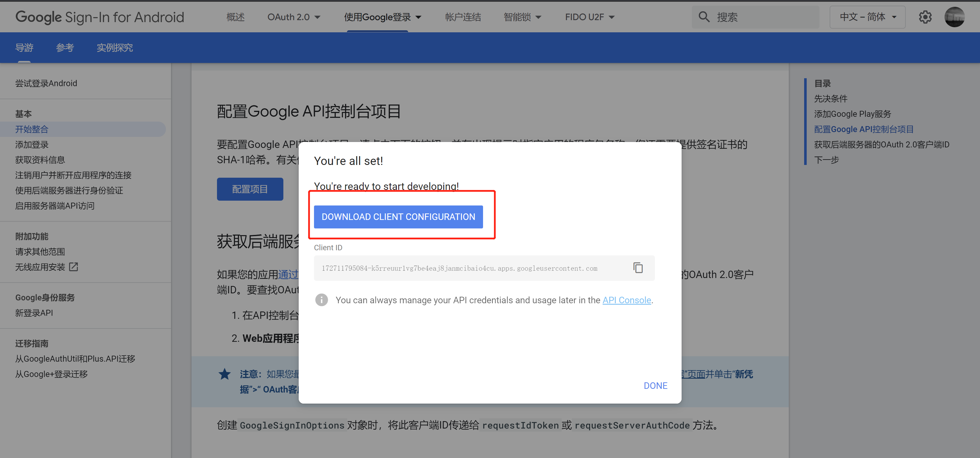Jump to 添加Google Play服务 in contents
This screenshot has height=458, width=980.
[x=852, y=114]
